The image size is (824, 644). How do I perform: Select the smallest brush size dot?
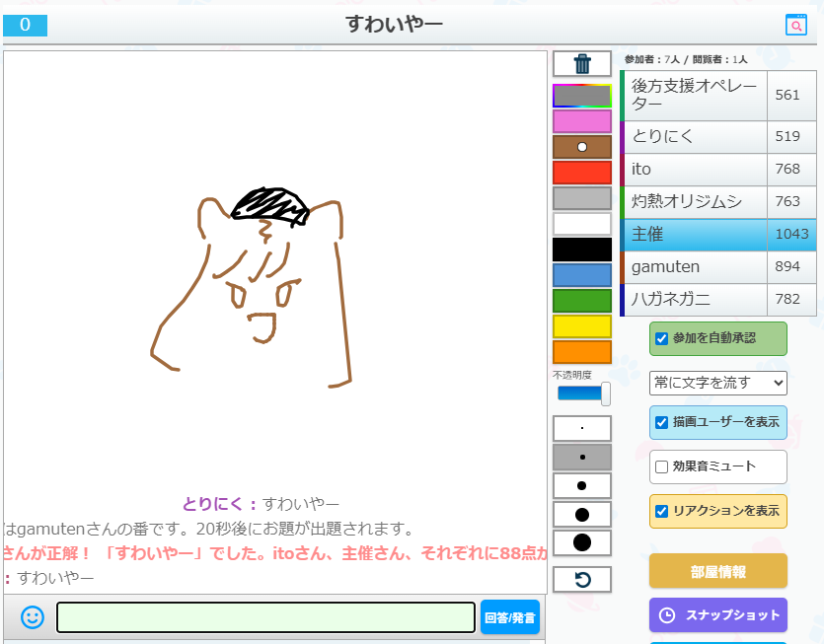[582, 429]
